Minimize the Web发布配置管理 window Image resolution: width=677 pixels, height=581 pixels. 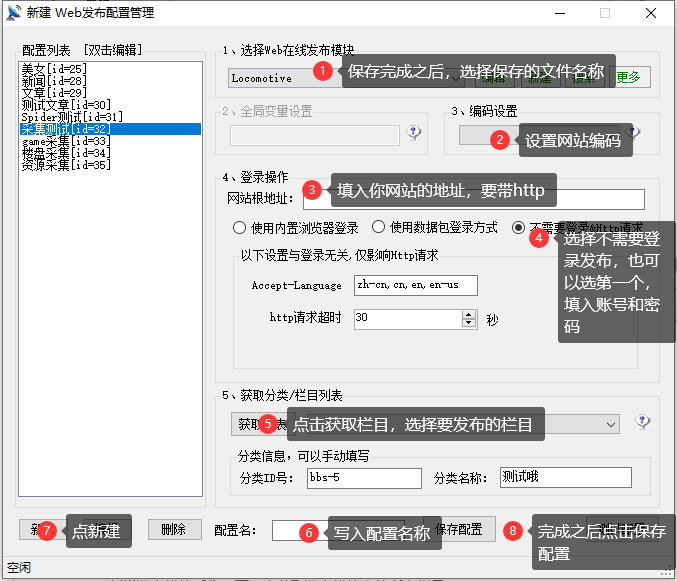tap(560, 13)
